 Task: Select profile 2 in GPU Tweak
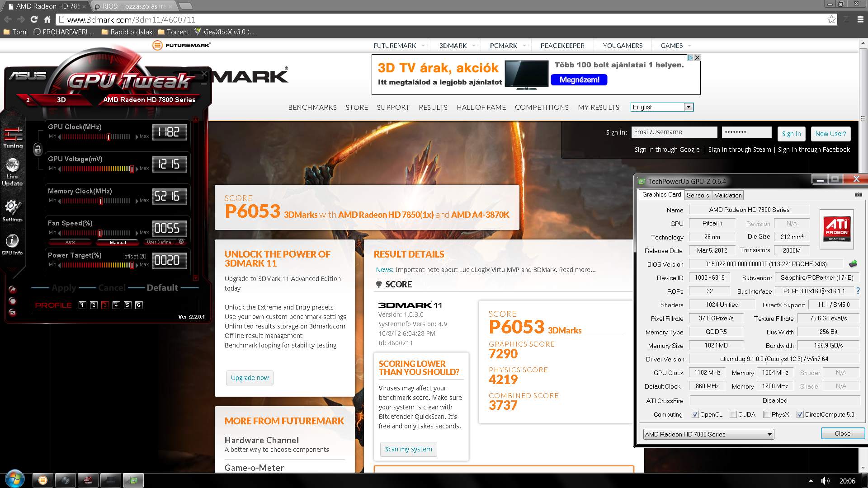tap(93, 305)
